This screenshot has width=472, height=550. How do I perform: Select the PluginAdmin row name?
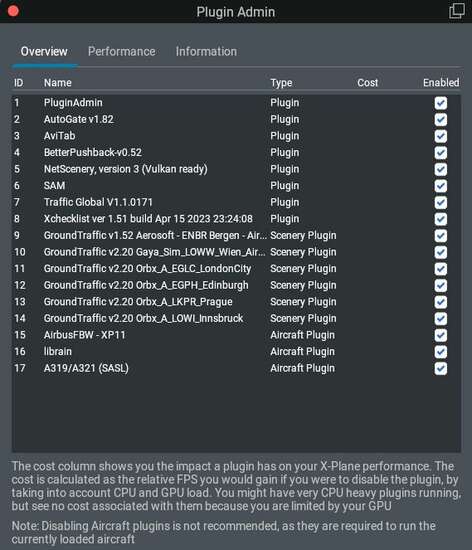pyautogui.click(x=73, y=103)
